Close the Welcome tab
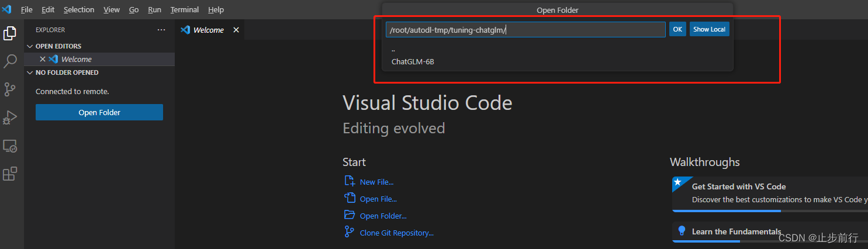The width and height of the screenshot is (868, 249). (236, 30)
